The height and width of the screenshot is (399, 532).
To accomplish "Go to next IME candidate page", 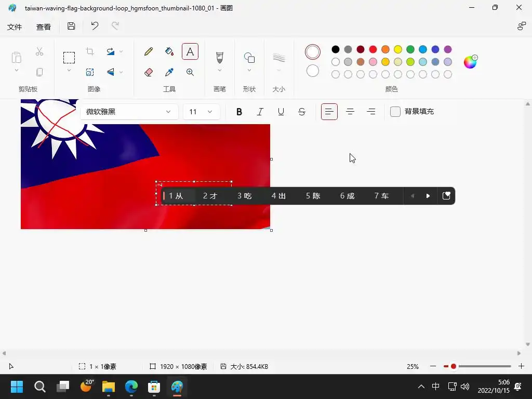I will click(x=428, y=196).
